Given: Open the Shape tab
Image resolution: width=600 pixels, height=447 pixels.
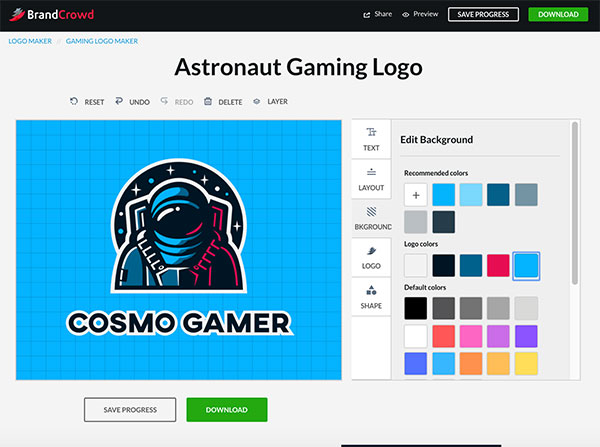Looking at the screenshot, I should tap(371, 297).
